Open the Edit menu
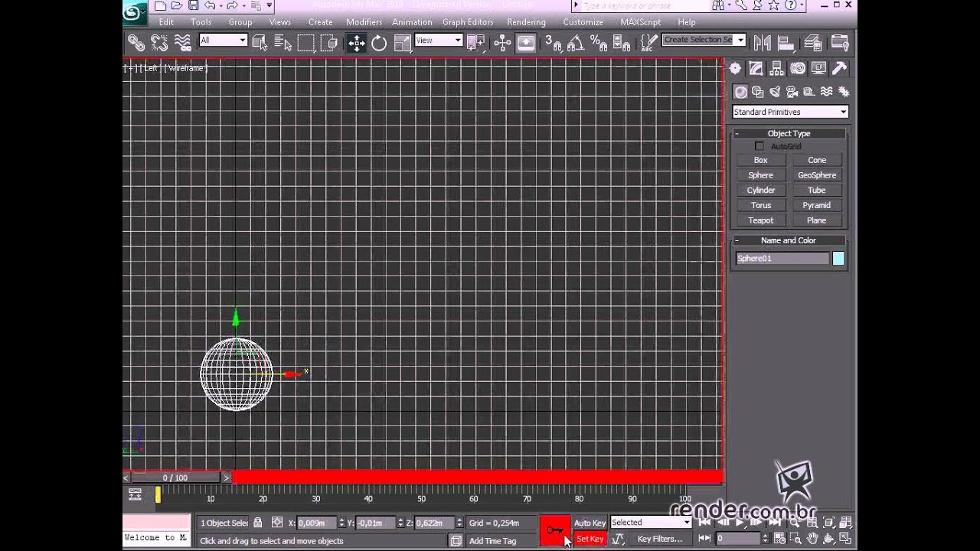Viewport: 980px width, 551px height. coord(166,22)
